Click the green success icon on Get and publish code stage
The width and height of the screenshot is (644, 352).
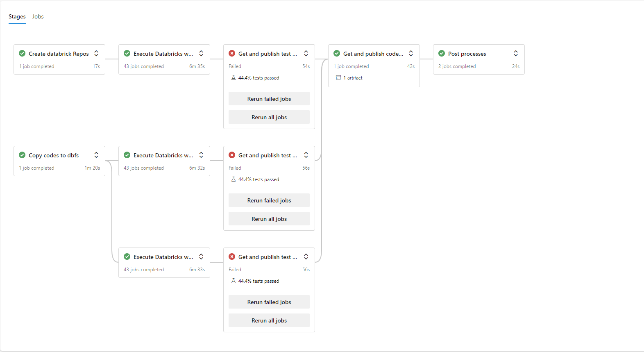click(x=337, y=54)
